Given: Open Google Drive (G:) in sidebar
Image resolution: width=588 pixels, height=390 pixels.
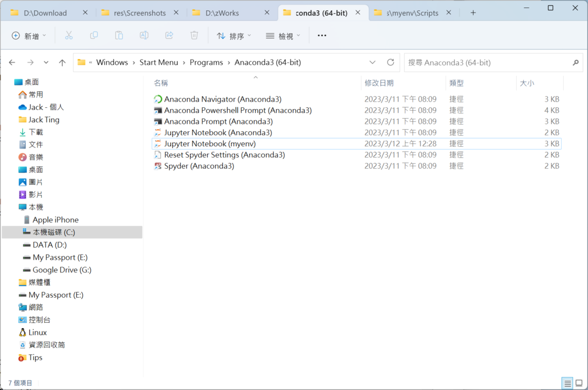Looking at the screenshot, I should (57, 270).
